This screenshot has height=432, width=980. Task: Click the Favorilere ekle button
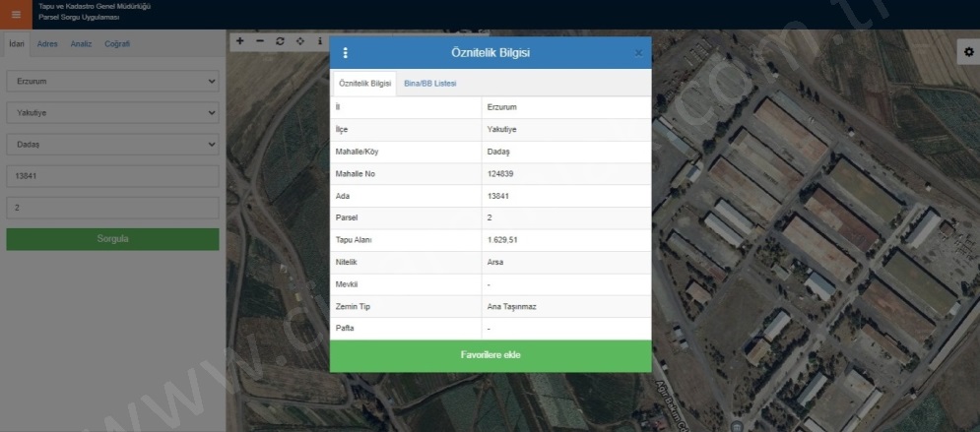[x=490, y=355]
